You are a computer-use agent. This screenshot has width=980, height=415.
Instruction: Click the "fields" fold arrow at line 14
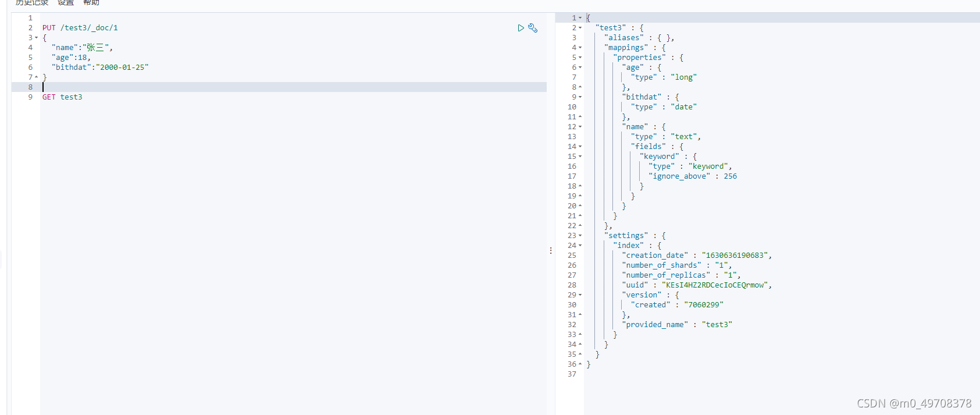pos(580,147)
